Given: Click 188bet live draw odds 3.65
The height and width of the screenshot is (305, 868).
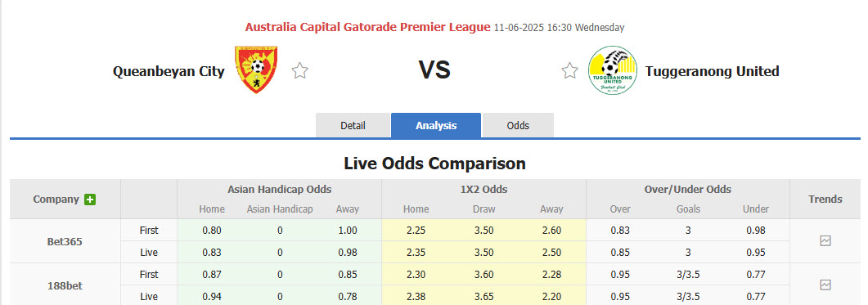Looking at the screenshot, I should pos(483,297).
